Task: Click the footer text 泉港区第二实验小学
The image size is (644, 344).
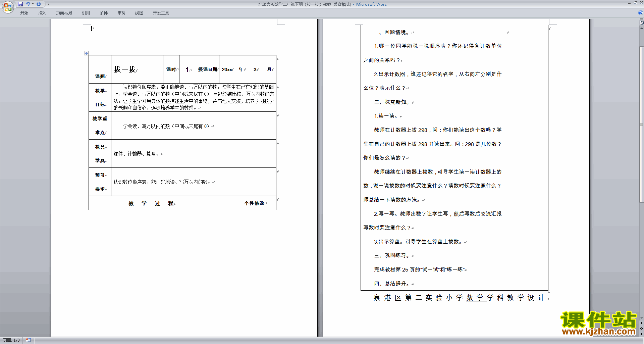Action: pyautogui.click(x=418, y=298)
